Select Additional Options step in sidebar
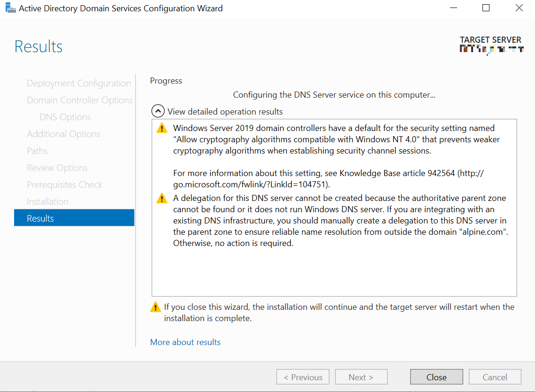Screen dimensions: 535x392 63,134
